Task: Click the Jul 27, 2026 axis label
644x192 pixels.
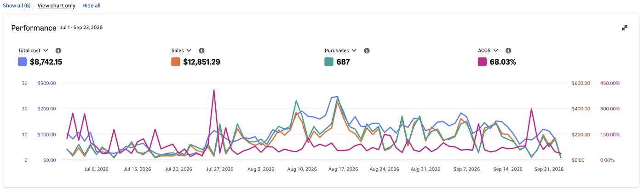Action: (x=220, y=169)
